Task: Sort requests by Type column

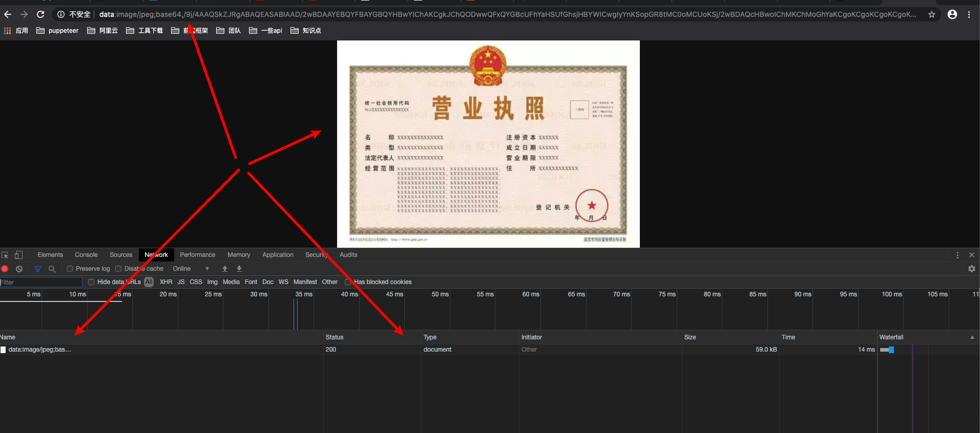Action: point(470,337)
